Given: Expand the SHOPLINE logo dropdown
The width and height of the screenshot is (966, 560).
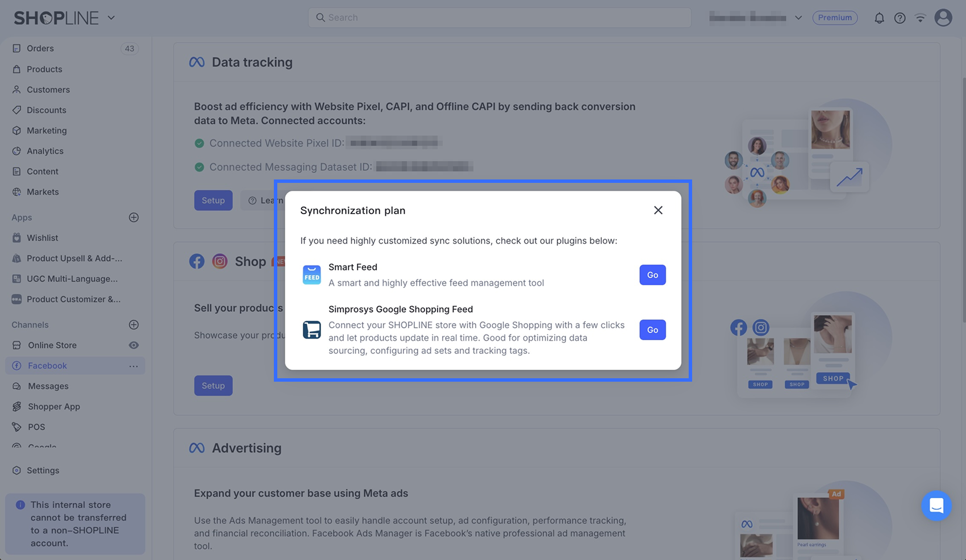Looking at the screenshot, I should click(111, 18).
